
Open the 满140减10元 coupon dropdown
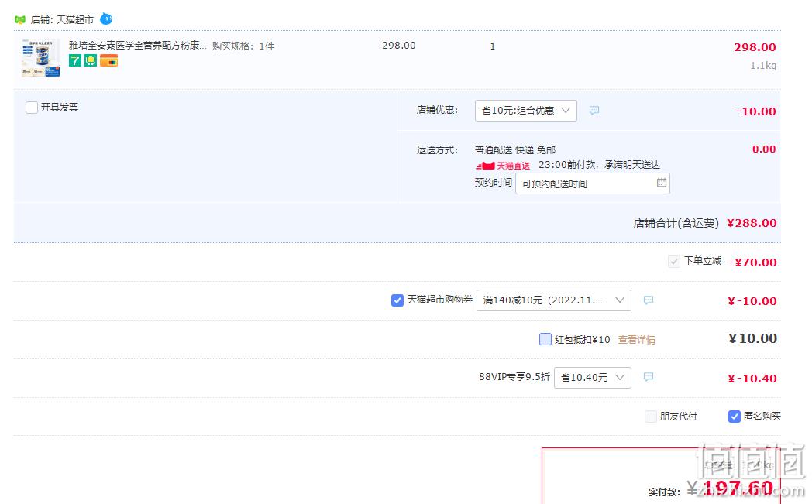coord(553,300)
